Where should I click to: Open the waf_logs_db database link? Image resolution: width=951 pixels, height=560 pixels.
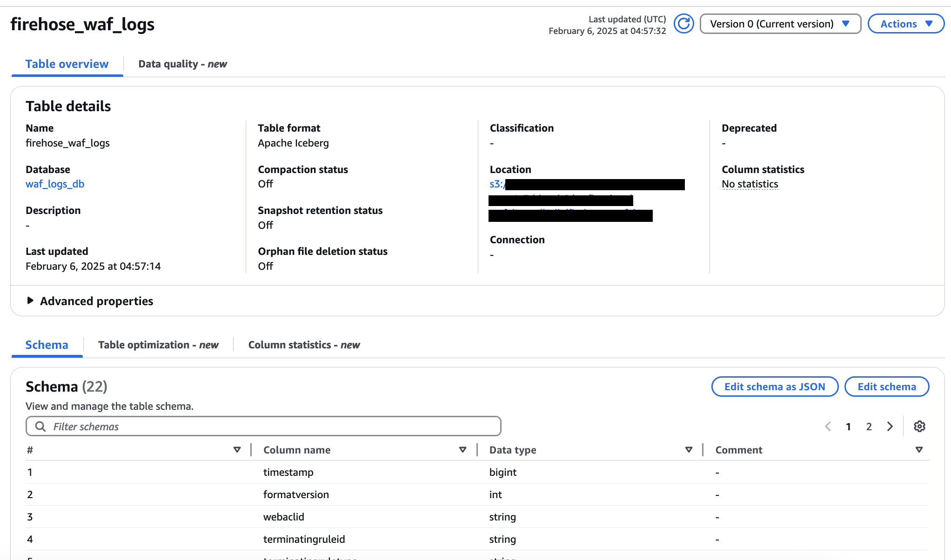point(55,184)
